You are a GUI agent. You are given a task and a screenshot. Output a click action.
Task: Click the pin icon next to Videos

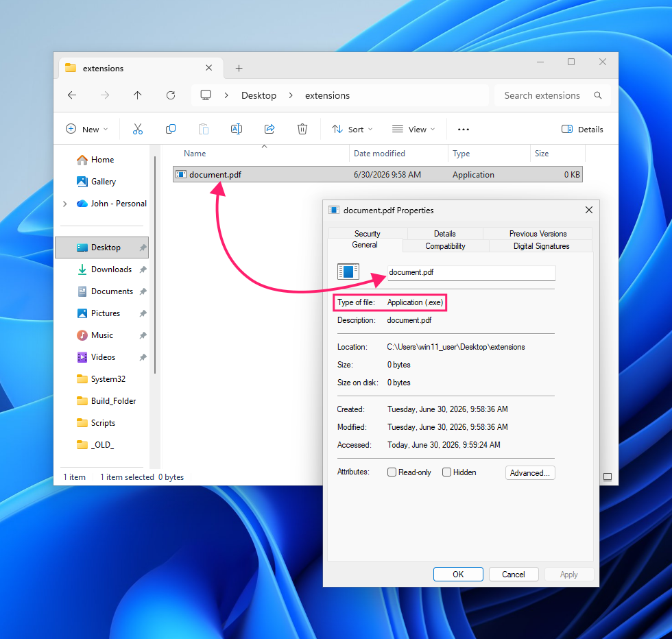click(143, 357)
